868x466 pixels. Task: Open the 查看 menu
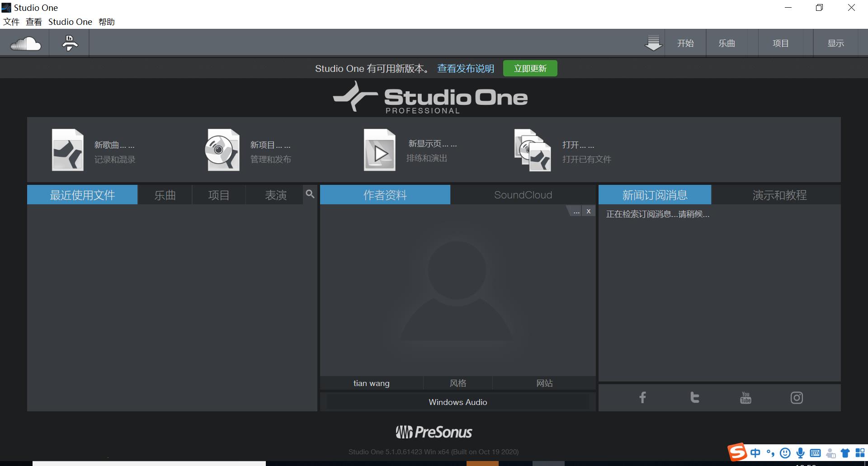pyautogui.click(x=34, y=22)
